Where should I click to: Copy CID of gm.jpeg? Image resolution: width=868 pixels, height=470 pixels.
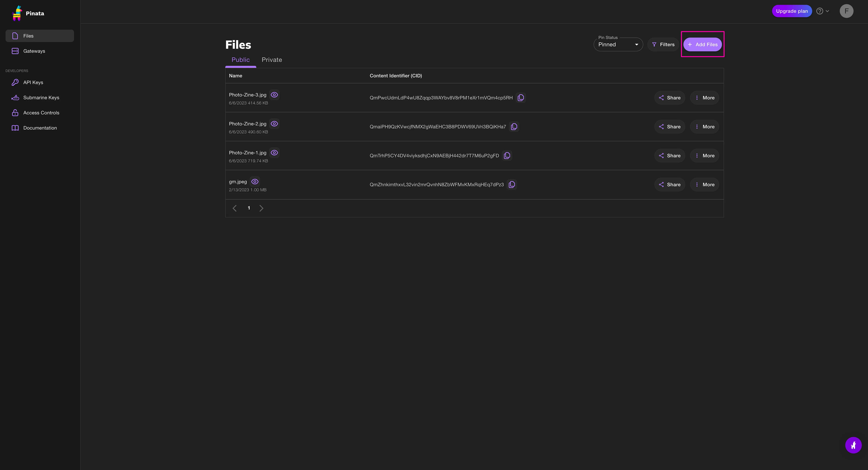click(512, 185)
